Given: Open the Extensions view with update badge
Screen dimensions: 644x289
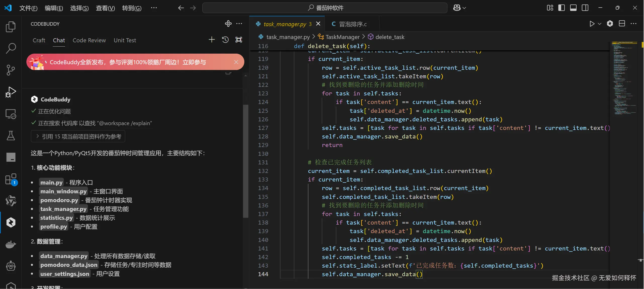Looking at the screenshot, I should 11,179.
